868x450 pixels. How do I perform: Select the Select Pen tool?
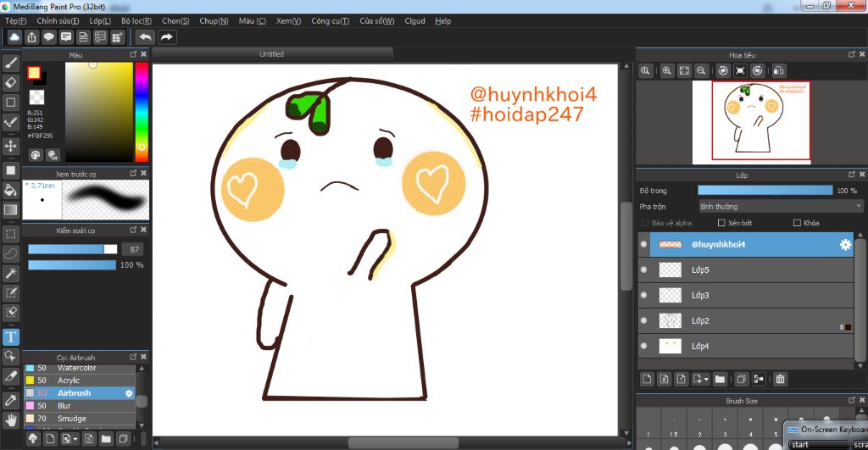click(10, 293)
